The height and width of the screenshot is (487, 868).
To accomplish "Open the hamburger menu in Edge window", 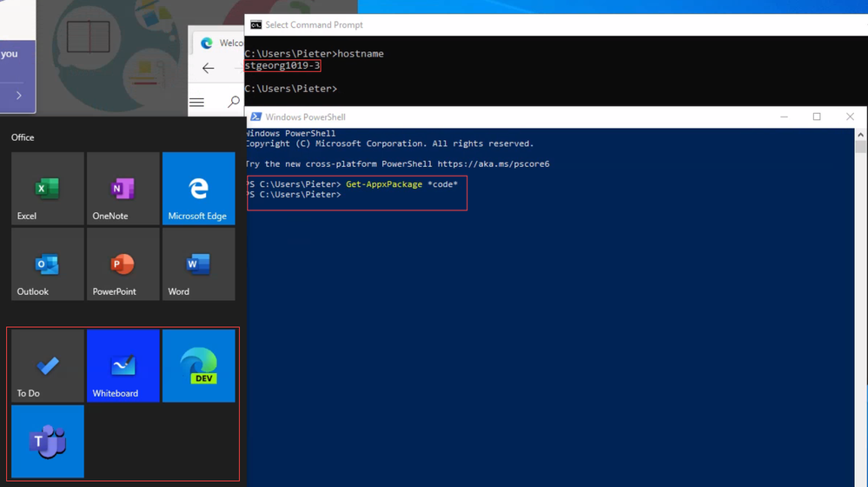I will click(196, 102).
